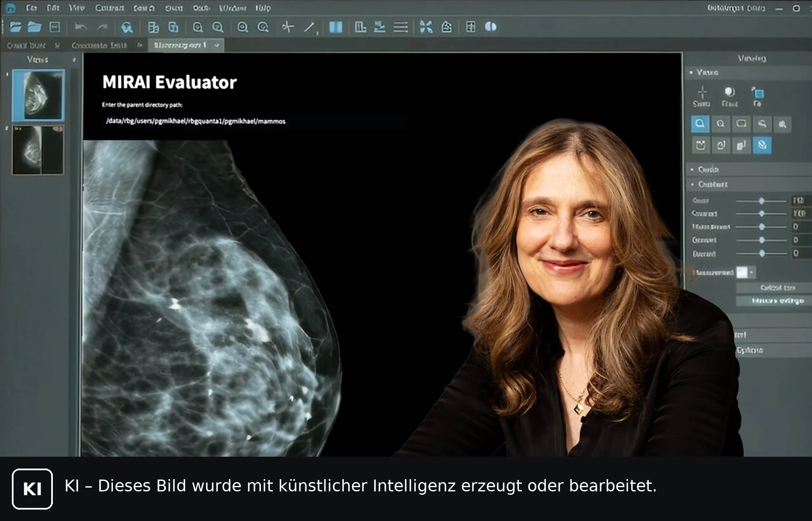Open the Help menu
Viewport: 812px width, 521px height.
pyautogui.click(x=263, y=8)
